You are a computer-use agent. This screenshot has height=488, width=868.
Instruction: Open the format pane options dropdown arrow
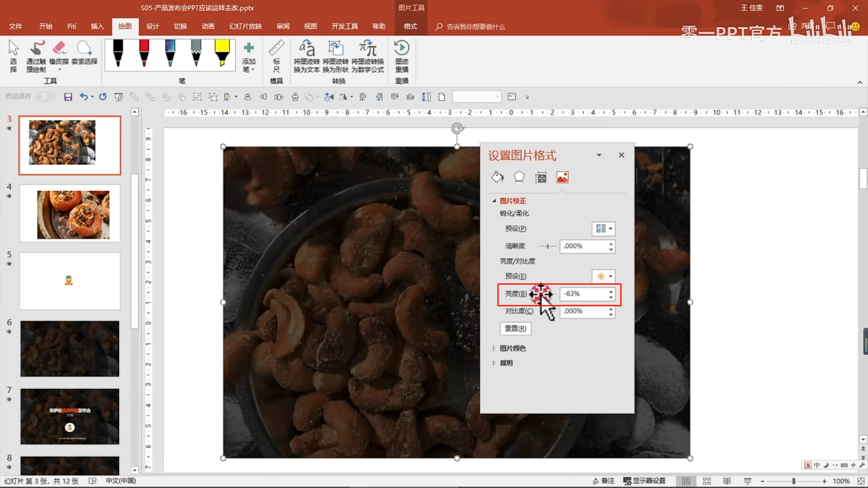point(599,155)
